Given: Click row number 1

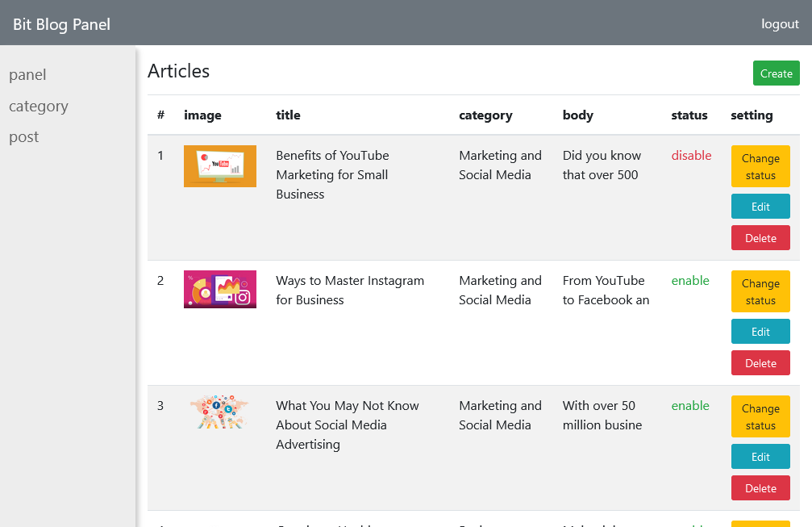Looking at the screenshot, I should [160, 156].
